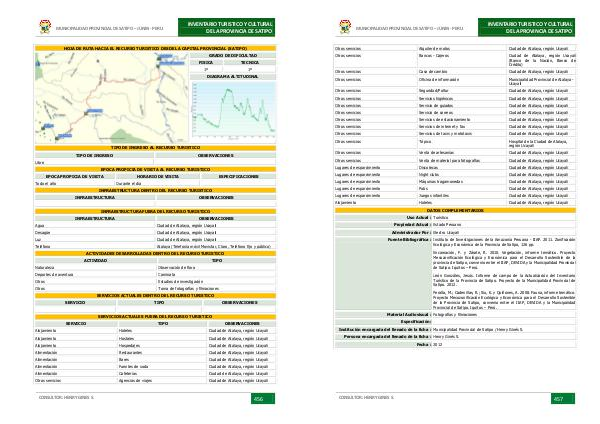Select the 'INFRAESTRUCTURA DENTRO DEL RECURSO TURISTICO' heading
Screen dimensions: 600x424
click(x=155, y=190)
